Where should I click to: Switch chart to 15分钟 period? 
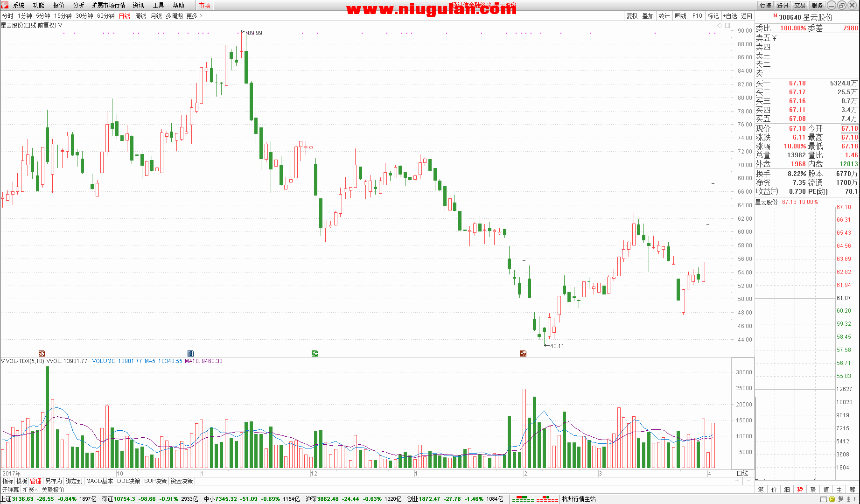tap(63, 16)
